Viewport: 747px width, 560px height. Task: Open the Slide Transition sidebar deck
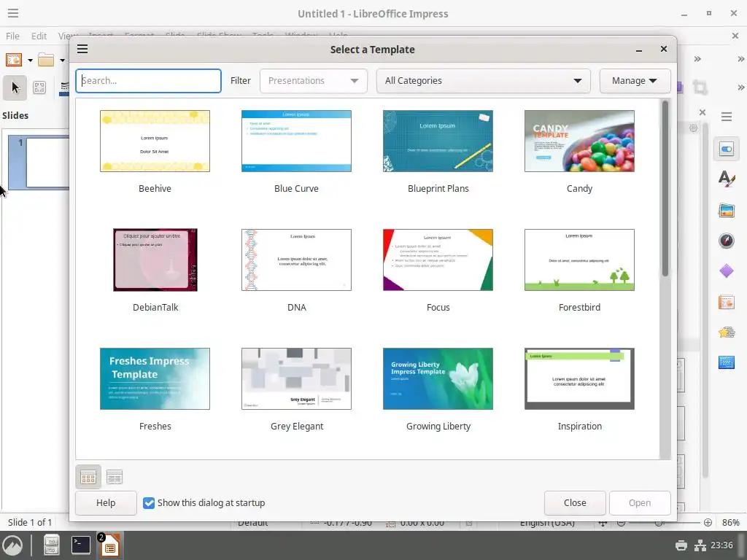(726, 302)
